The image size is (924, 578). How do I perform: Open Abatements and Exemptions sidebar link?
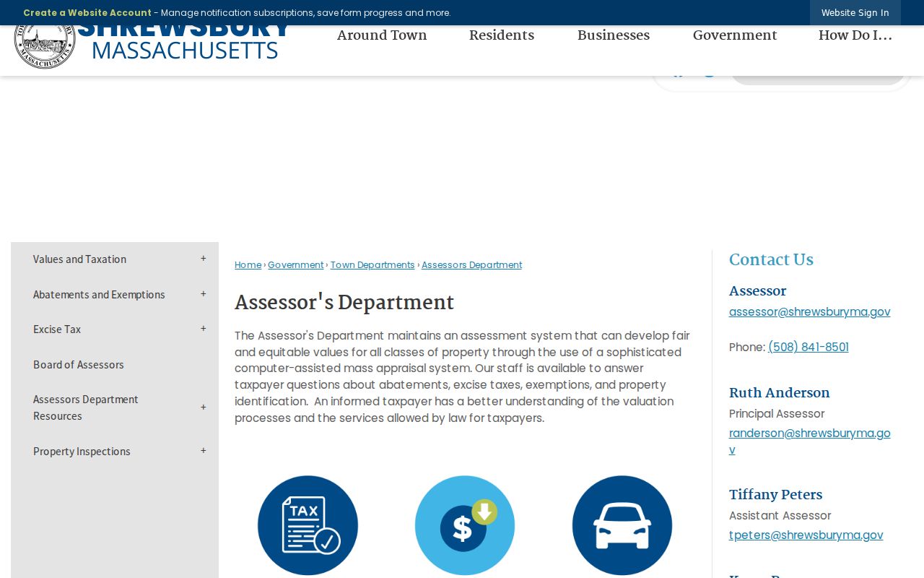click(99, 295)
